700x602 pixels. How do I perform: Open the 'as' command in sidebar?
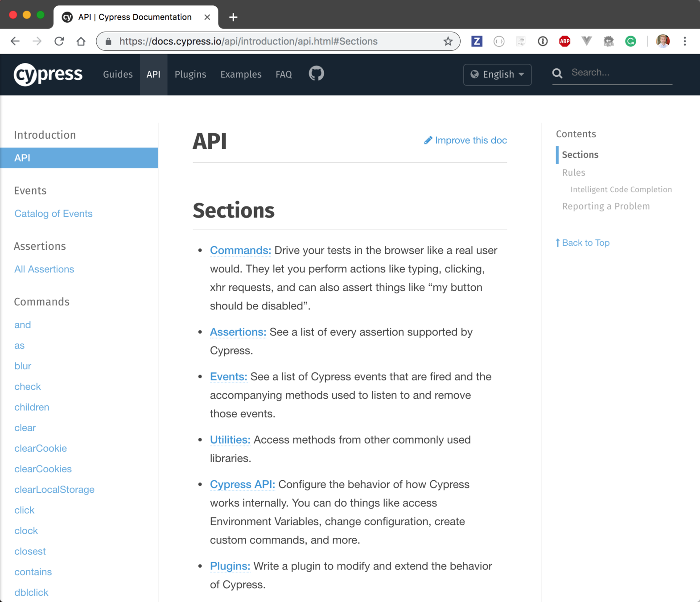coord(19,346)
